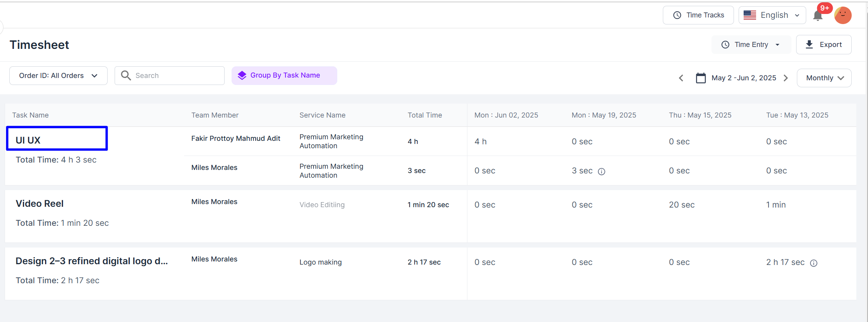Open the Order ID: All Orders dropdown

(58, 76)
